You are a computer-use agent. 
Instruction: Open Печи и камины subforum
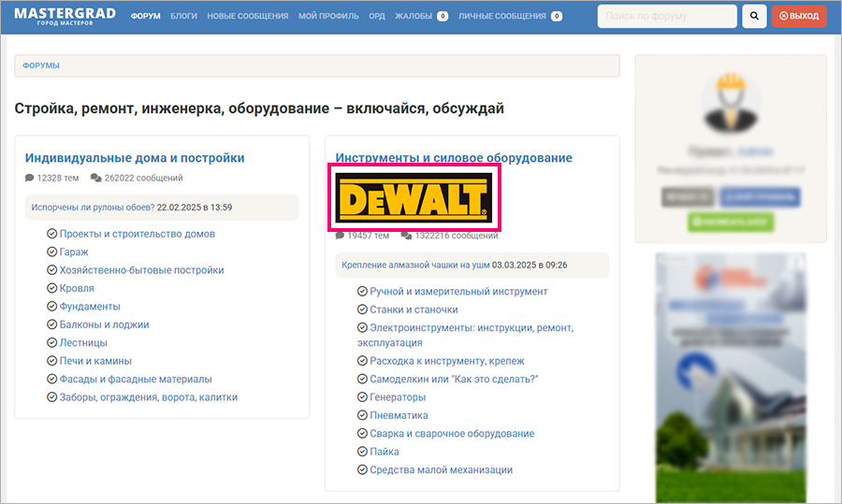95,361
